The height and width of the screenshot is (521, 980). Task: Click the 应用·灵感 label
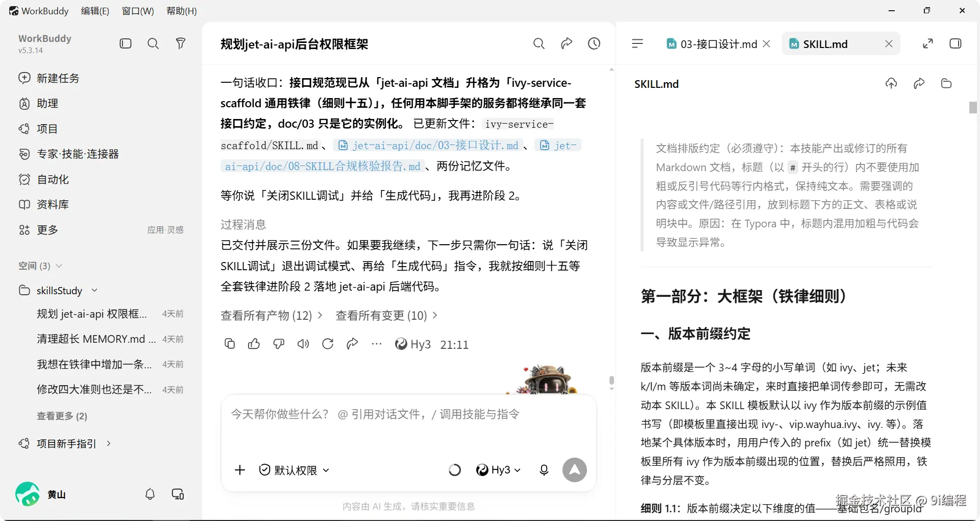[165, 230]
